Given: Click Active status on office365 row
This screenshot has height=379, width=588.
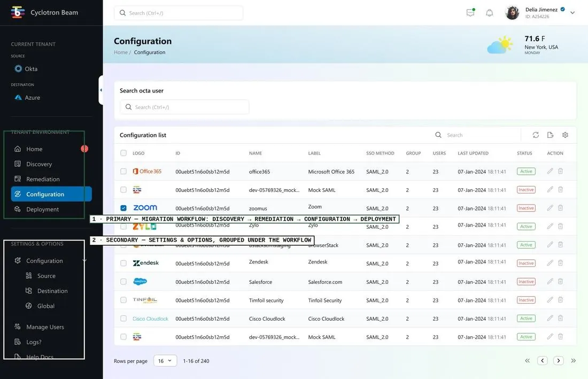Looking at the screenshot, I should tap(526, 171).
